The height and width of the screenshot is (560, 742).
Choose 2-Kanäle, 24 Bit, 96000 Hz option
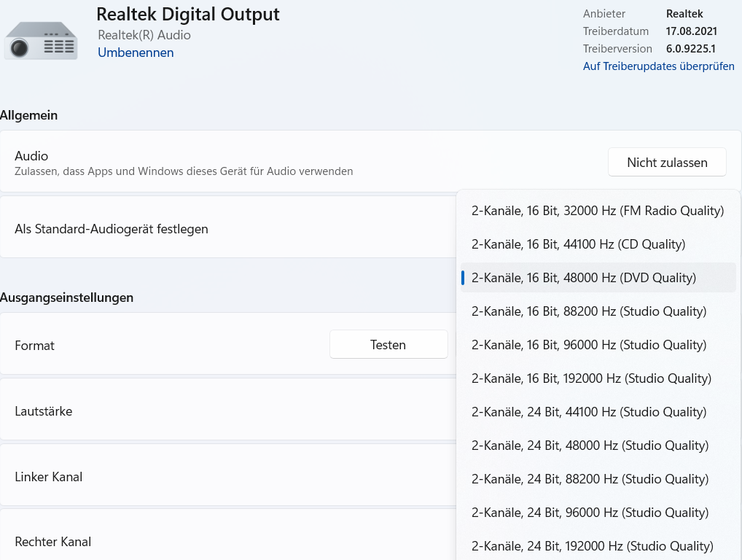tap(598, 513)
